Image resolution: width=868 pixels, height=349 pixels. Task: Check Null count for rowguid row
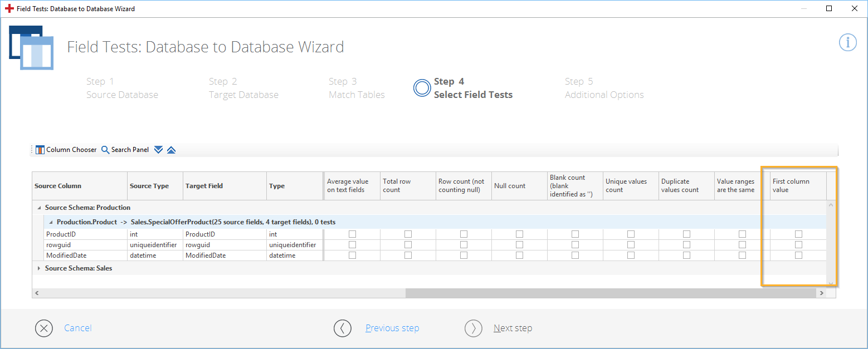519,245
